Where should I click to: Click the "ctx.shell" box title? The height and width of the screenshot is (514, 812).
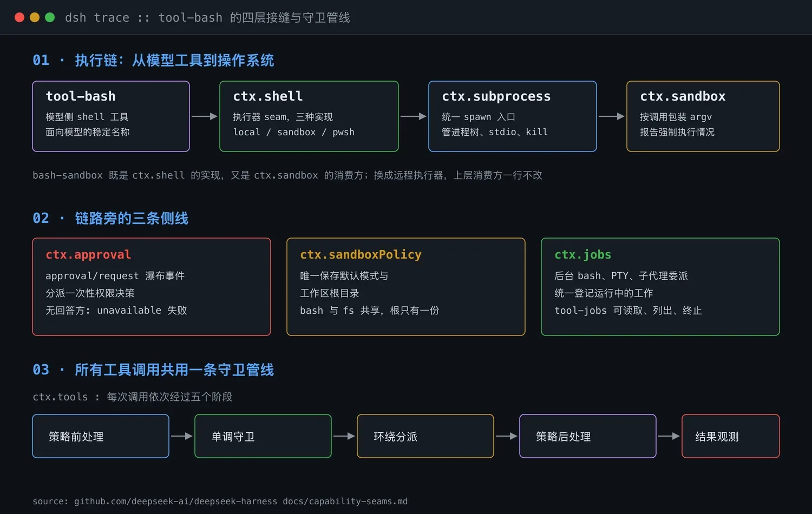pyautogui.click(x=268, y=96)
